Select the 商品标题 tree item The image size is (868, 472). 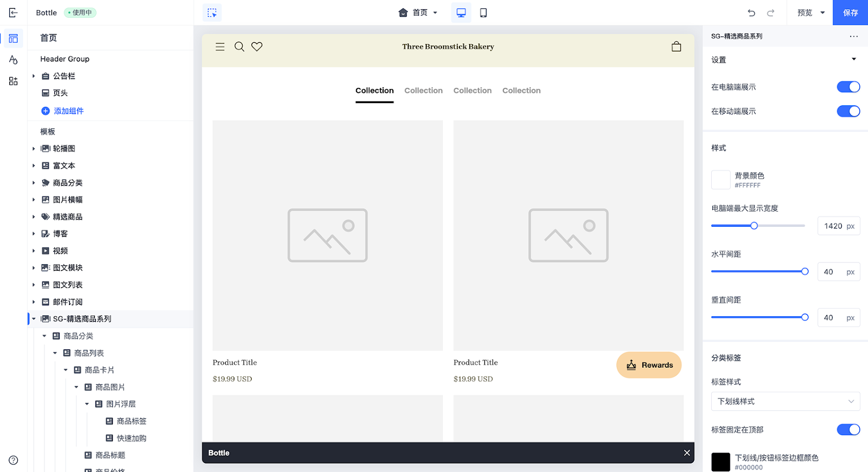(110, 455)
